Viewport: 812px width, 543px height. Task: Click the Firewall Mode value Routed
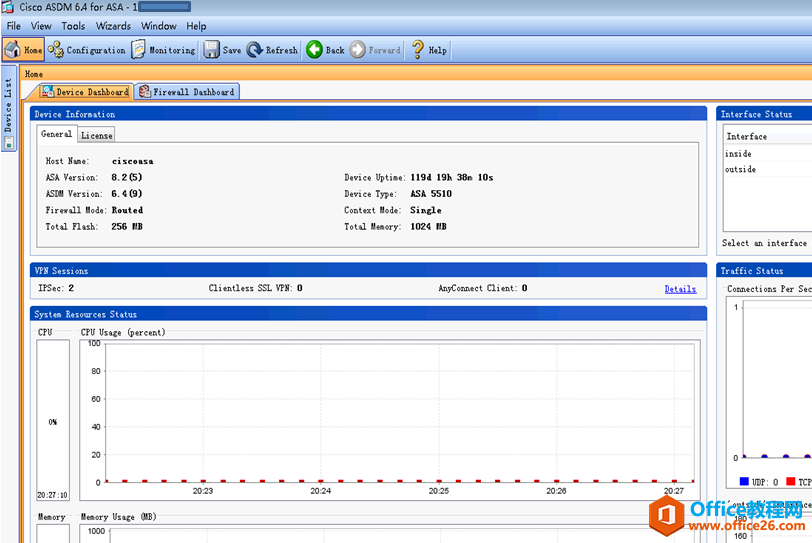coord(127,210)
